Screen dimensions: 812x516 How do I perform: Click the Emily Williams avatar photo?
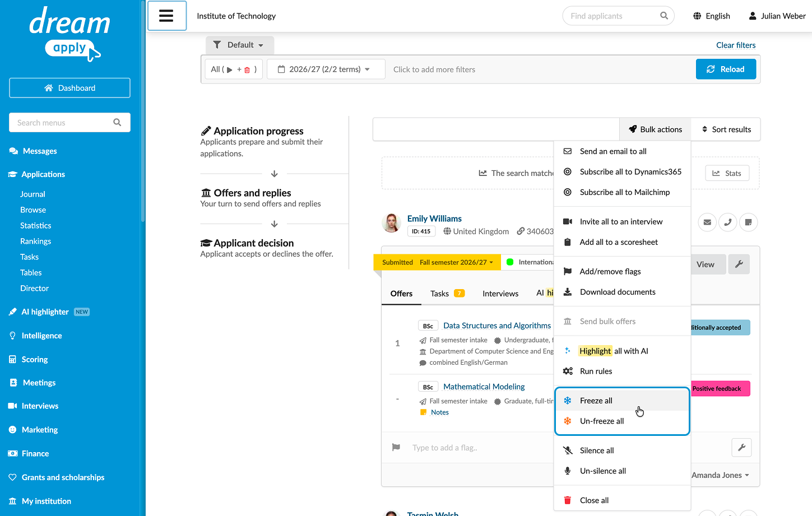[391, 223]
